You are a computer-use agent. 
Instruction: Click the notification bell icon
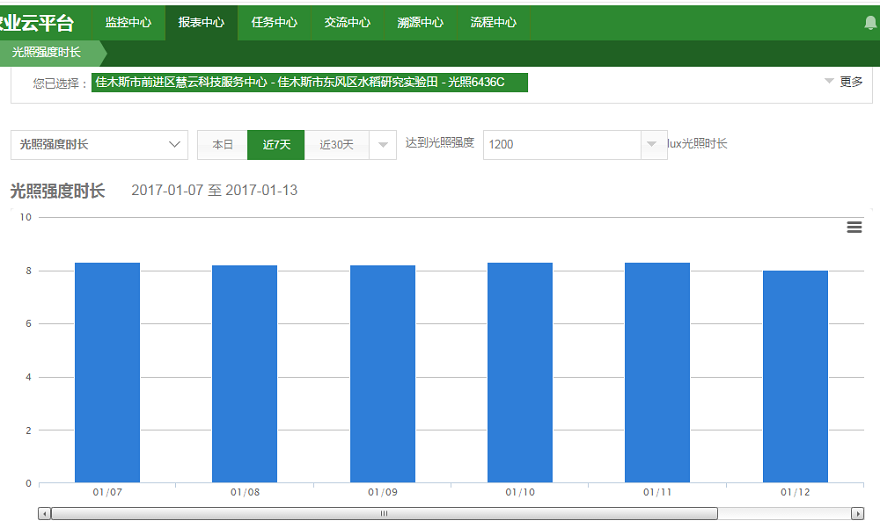click(870, 22)
